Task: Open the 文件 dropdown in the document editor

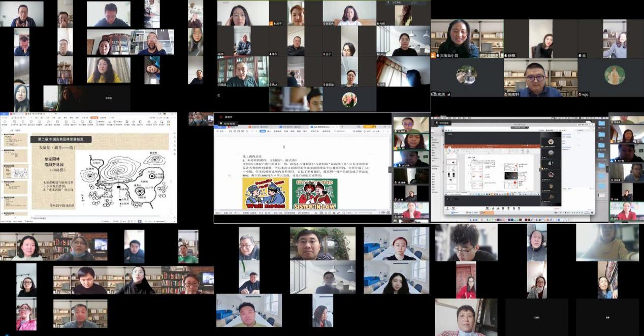Action: coord(222,131)
